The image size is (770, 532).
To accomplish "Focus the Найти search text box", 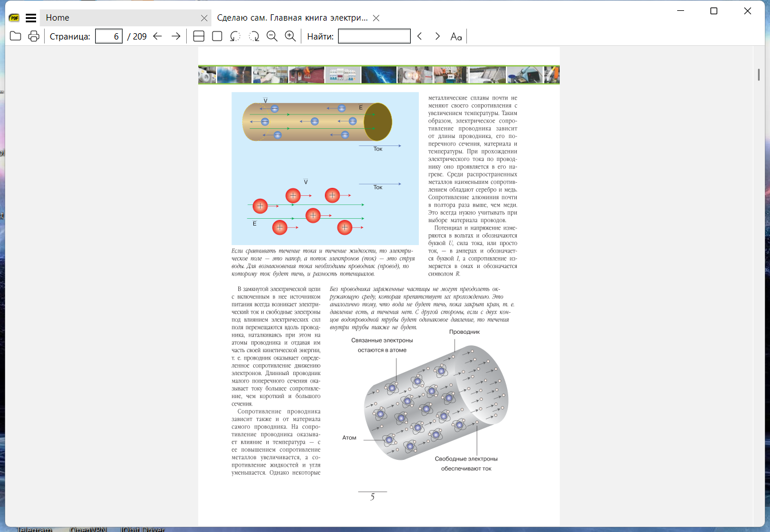I will coord(374,36).
